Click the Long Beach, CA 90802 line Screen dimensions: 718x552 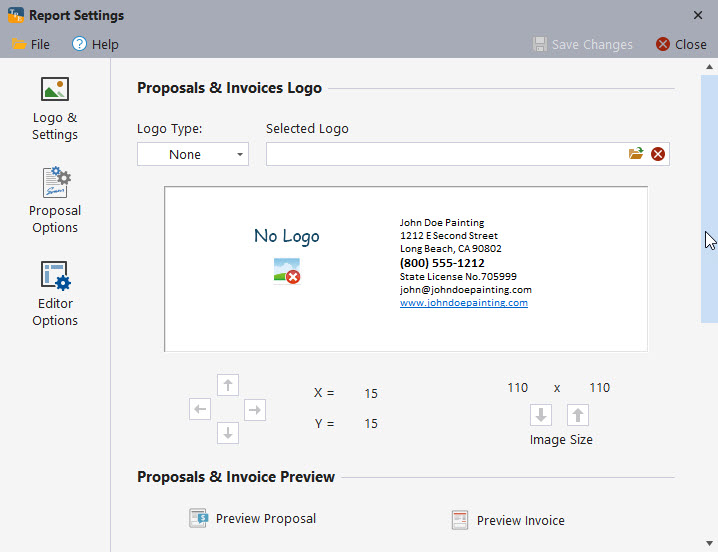tap(451, 249)
